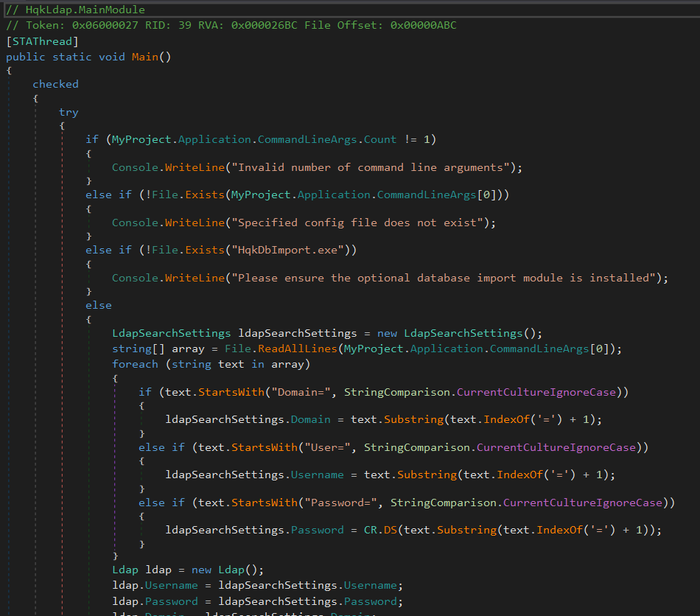700x616 pixels.
Task: Select the STAThread attribute
Action: pyautogui.click(x=43, y=41)
